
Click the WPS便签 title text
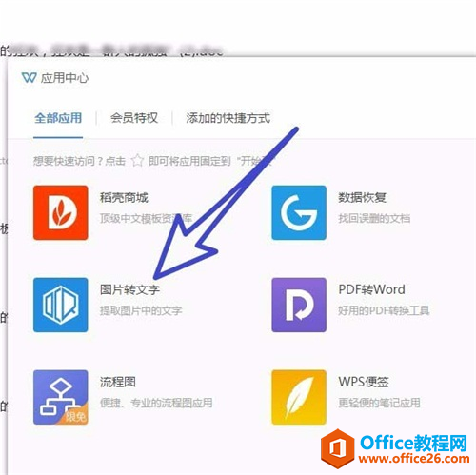[x=364, y=382]
